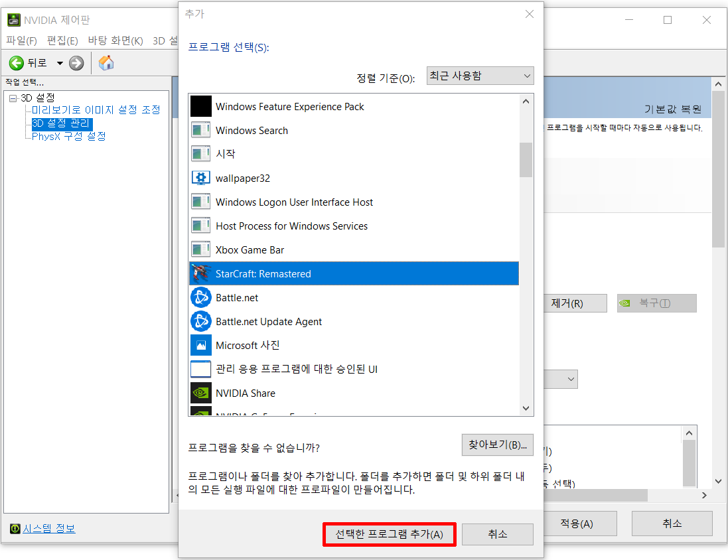Select Xbox Game Bar list entry
This screenshot has height=560, width=728.
354,250
